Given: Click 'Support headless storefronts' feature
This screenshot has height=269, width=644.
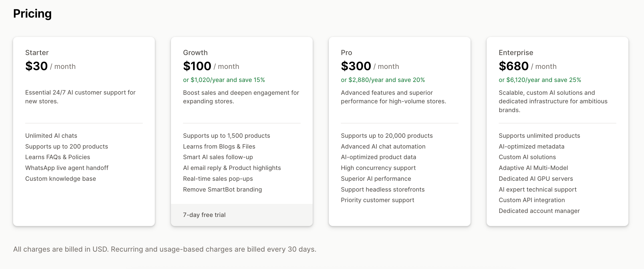Looking at the screenshot, I should click(x=382, y=190).
